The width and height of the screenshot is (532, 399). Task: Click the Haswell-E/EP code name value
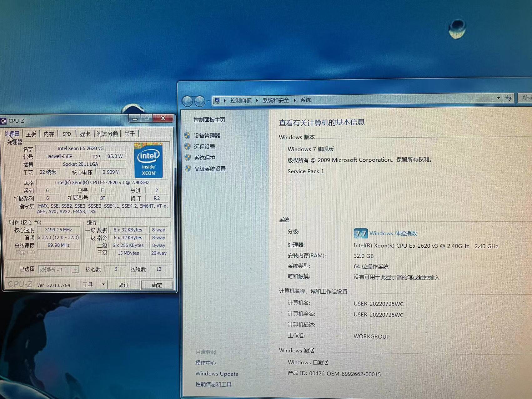coord(59,156)
